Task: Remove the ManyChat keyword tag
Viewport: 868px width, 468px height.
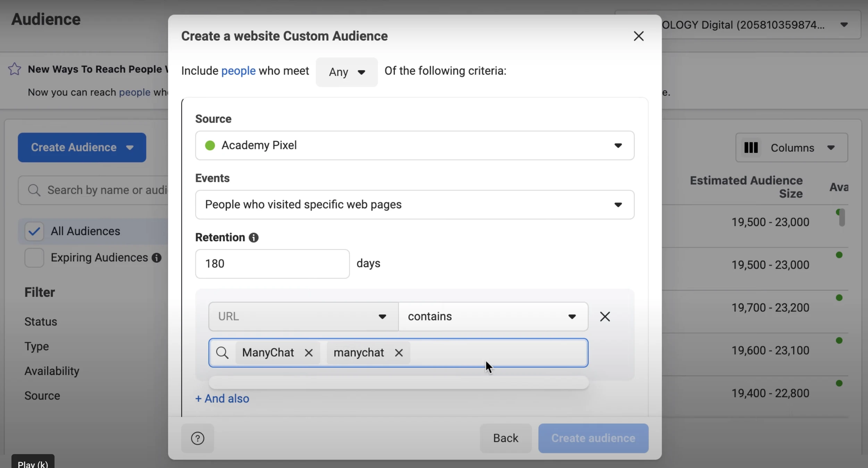Action: click(309, 353)
